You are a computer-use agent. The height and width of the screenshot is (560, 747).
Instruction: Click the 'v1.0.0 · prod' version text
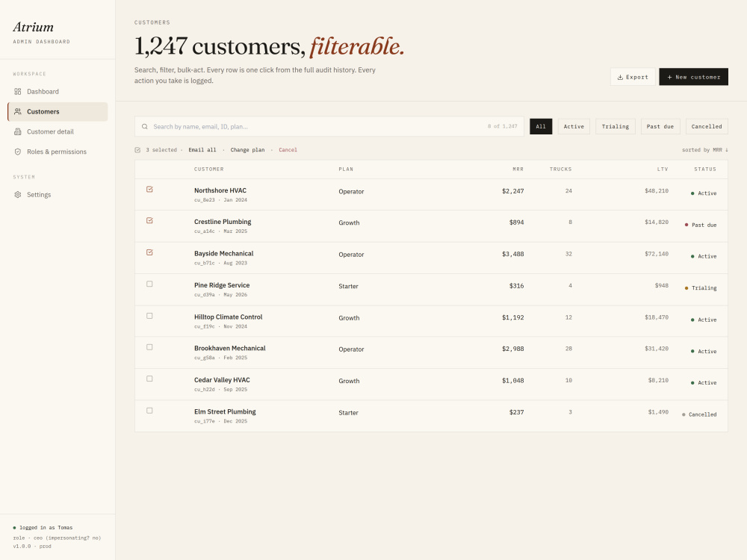(x=32, y=547)
